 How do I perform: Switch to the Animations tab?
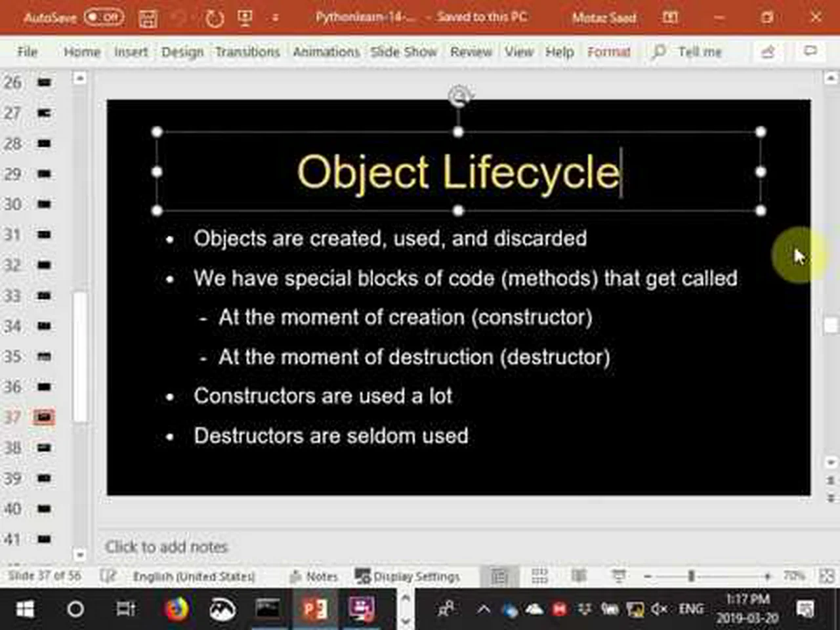[326, 51]
